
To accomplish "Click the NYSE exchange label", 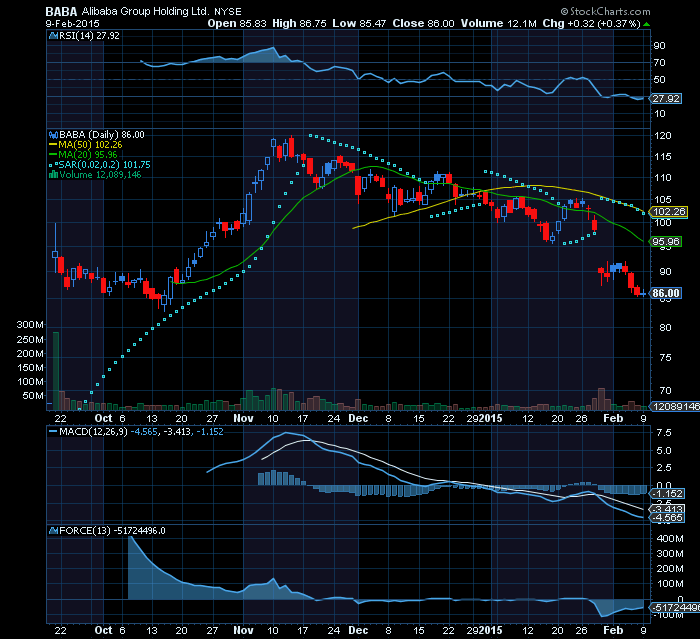I will coord(228,12).
